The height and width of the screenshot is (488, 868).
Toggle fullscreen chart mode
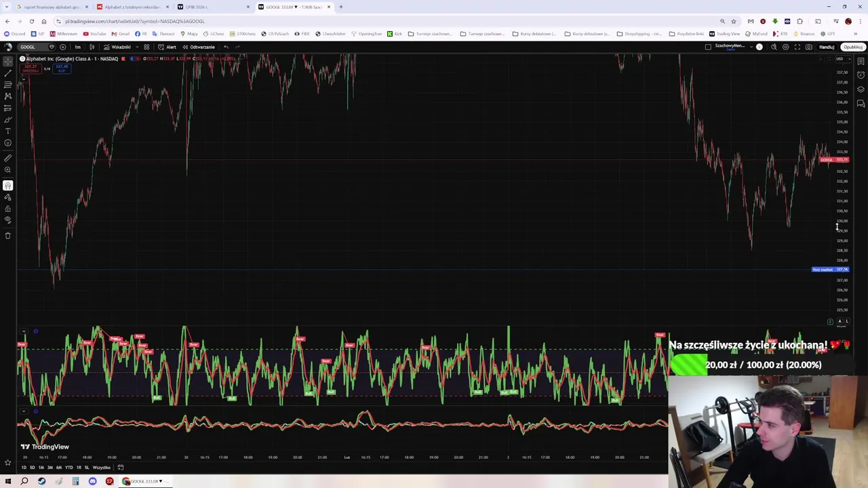797,47
